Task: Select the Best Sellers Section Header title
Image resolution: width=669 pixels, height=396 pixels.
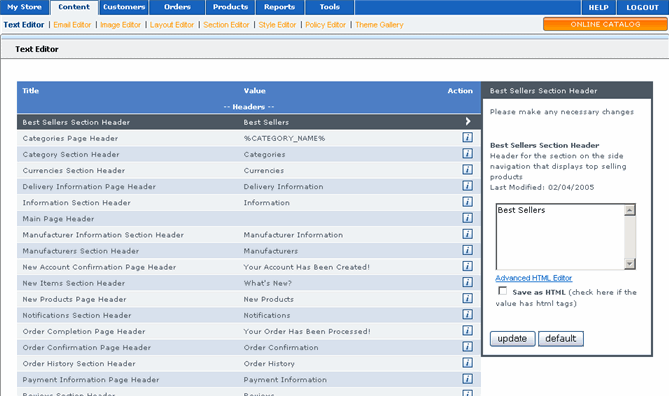Action: coord(76,122)
